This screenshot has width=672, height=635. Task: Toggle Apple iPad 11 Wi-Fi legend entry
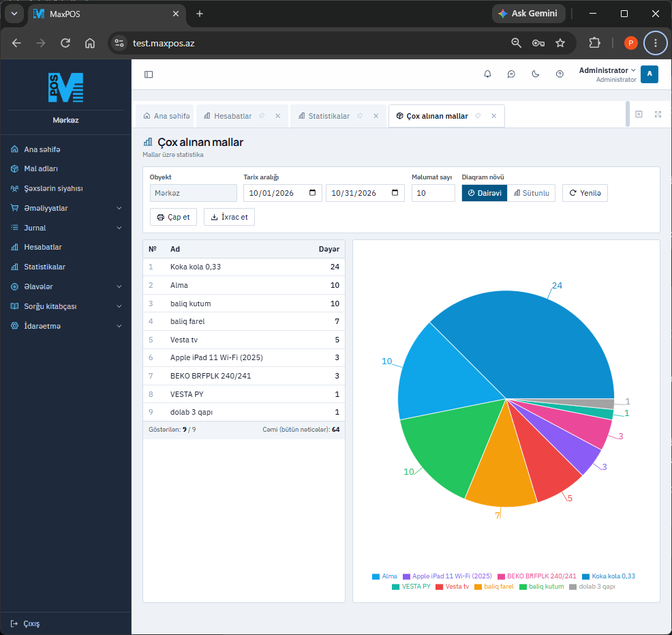pyautogui.click(x=447, y=576)
